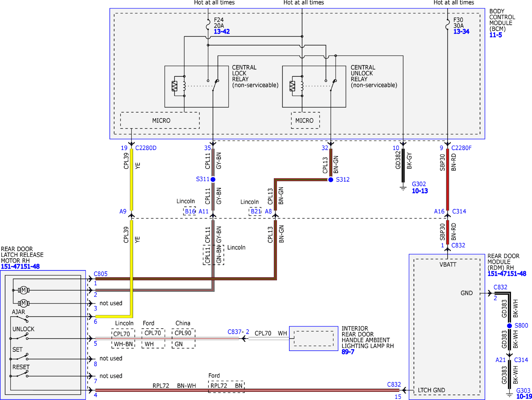Open 151-47151-48 link under Rear Door Module RH
This screenshot has width=532, height=400.
pos(507,274)
